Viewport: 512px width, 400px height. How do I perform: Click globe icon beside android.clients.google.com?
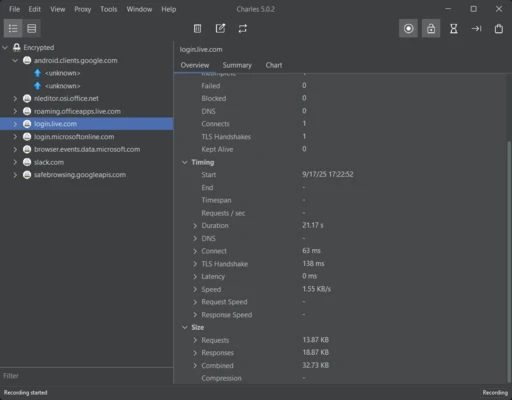click(27, 60)
